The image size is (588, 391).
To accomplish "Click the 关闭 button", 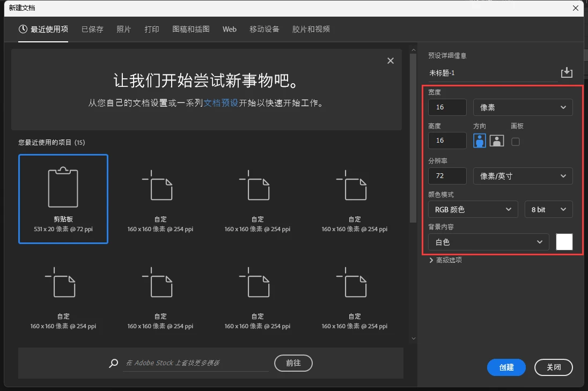I will click(554, 367).
